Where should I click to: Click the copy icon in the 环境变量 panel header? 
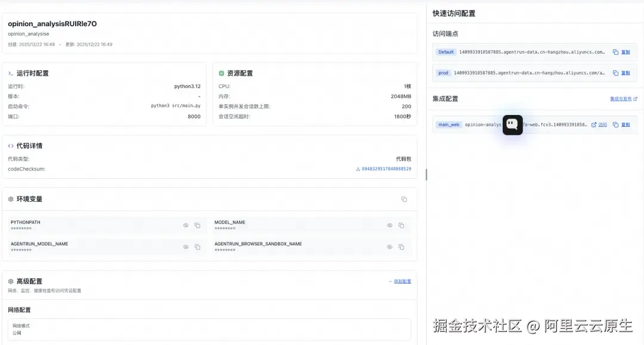click(404, 198)
